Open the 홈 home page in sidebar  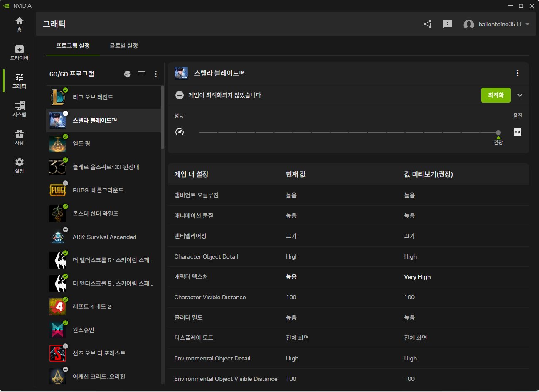coord(19,24)
